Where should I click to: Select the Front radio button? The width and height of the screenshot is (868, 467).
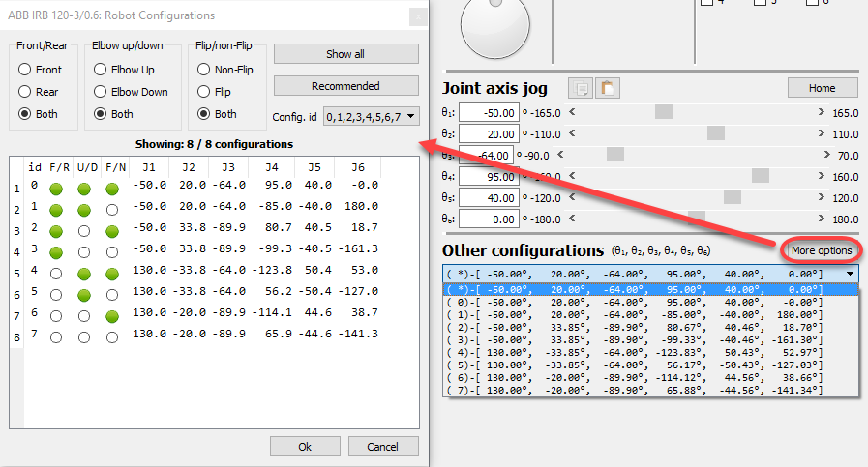(x=25, y=70)
